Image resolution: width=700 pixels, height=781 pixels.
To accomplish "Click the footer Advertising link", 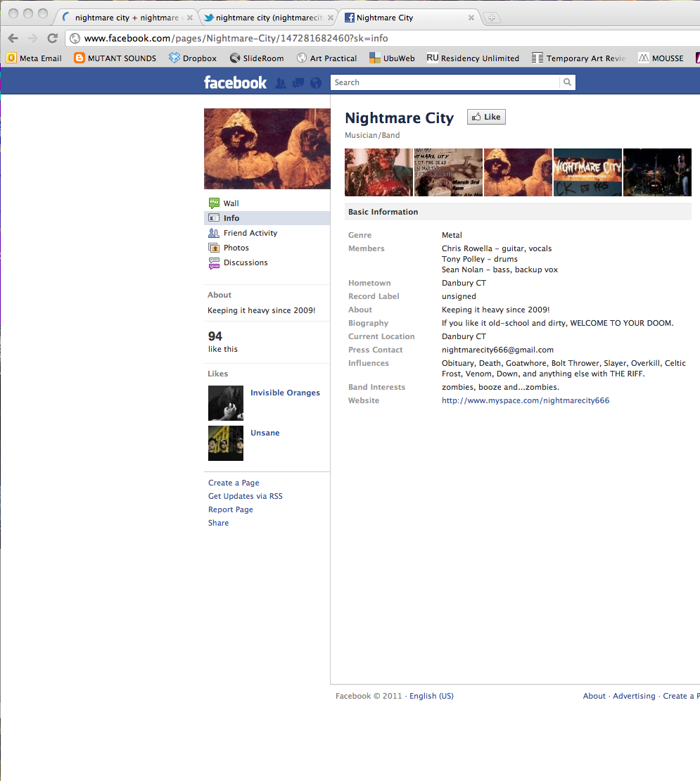I will point(634,696).
